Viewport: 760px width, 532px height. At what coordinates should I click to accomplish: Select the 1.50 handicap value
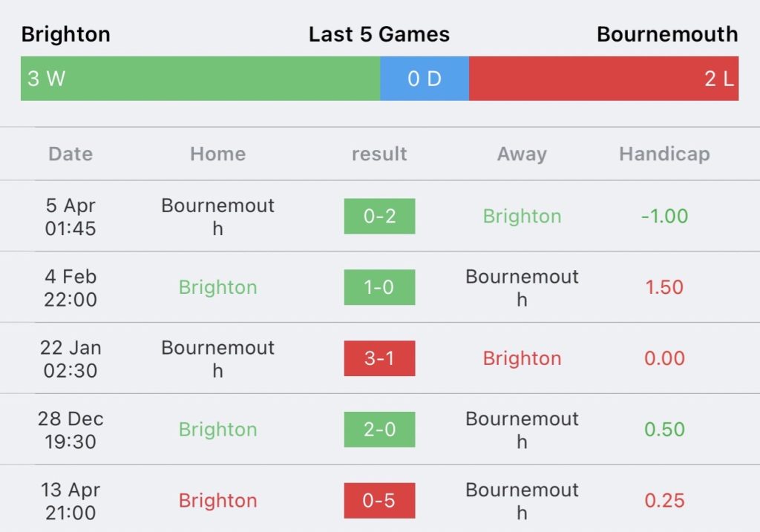[664, 287]
